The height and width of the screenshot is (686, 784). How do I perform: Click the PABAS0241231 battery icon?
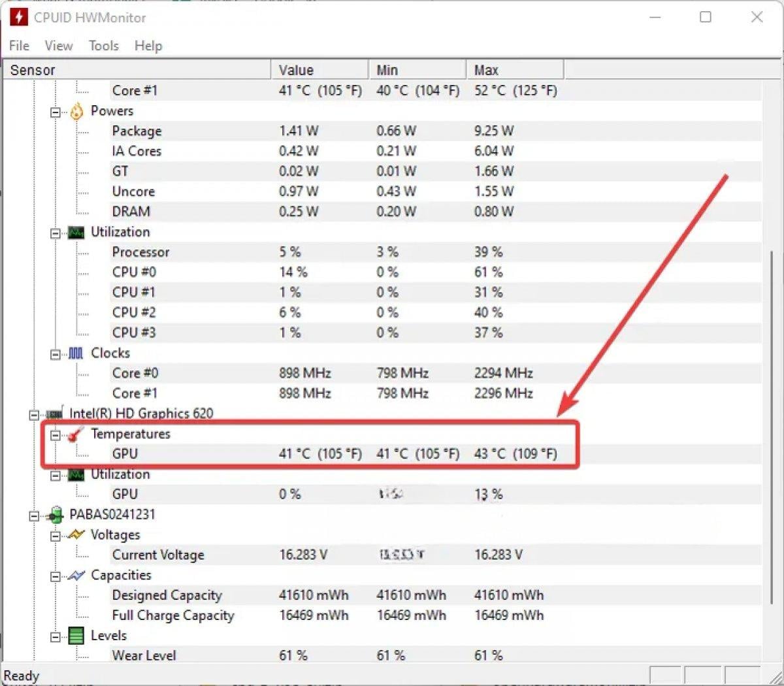(x=55, y=515)
